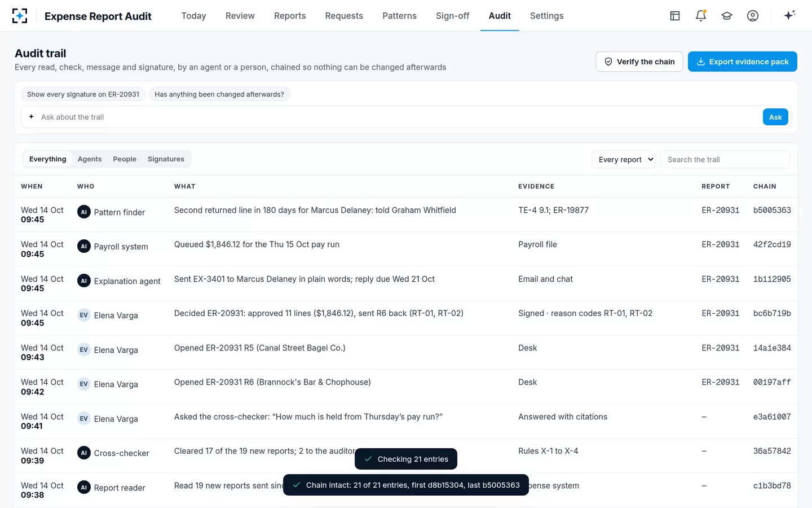The width and height of the screenshot is (812, 508).
Task: Click the Ask button
Action: 775,117
